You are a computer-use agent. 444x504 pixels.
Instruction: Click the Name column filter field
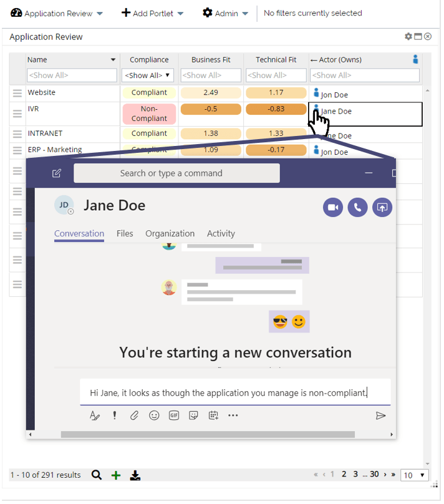72,75
